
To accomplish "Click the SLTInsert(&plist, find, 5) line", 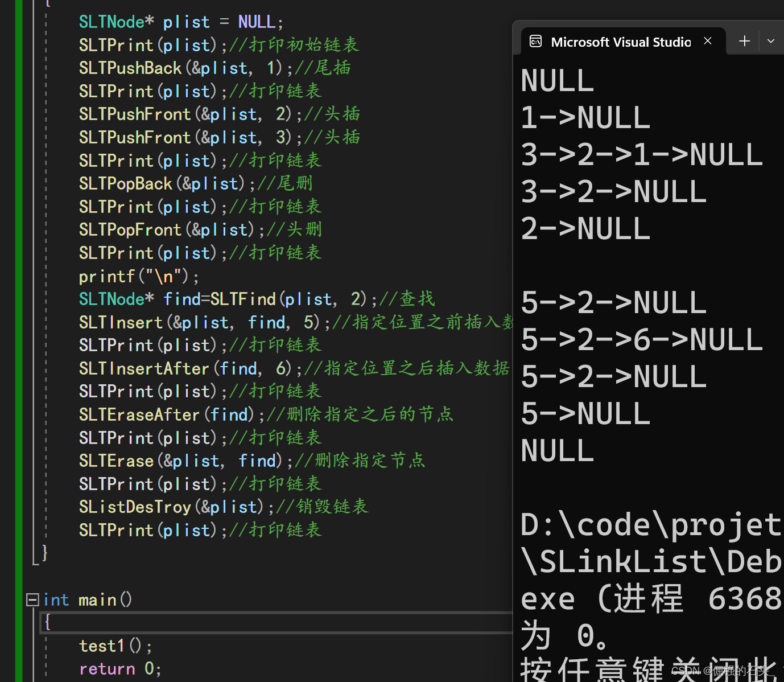I will point(296,323).
